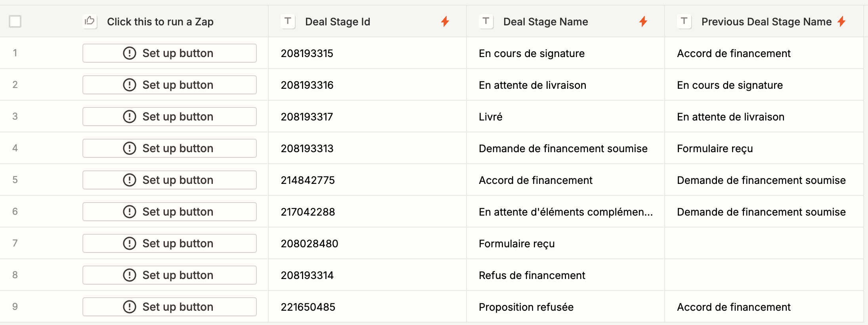Click the warning icon in row 1 button

tap(130, 53)
